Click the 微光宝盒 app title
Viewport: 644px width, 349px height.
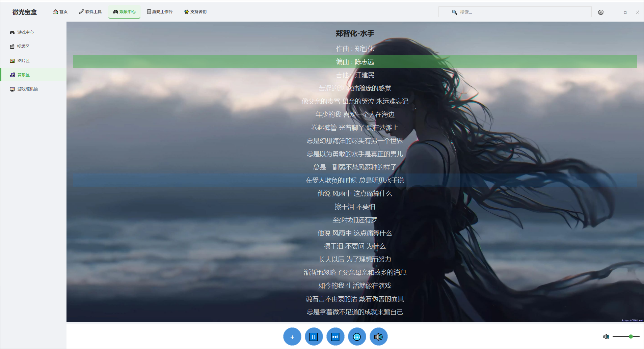pos(25,12)
